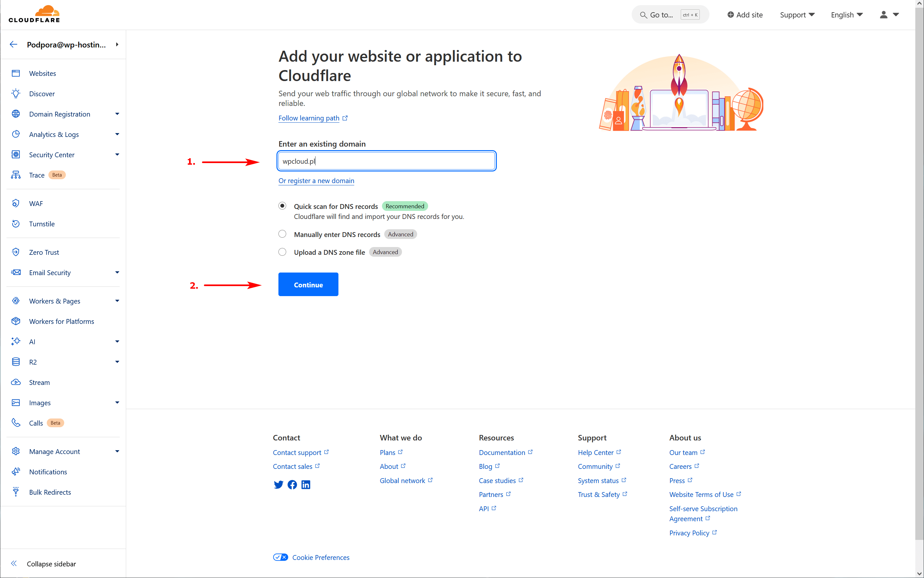Viewport: 924px width, 578px height.
Task: Expand the AI submenu arrow
Action: click(x=117, y=341)
